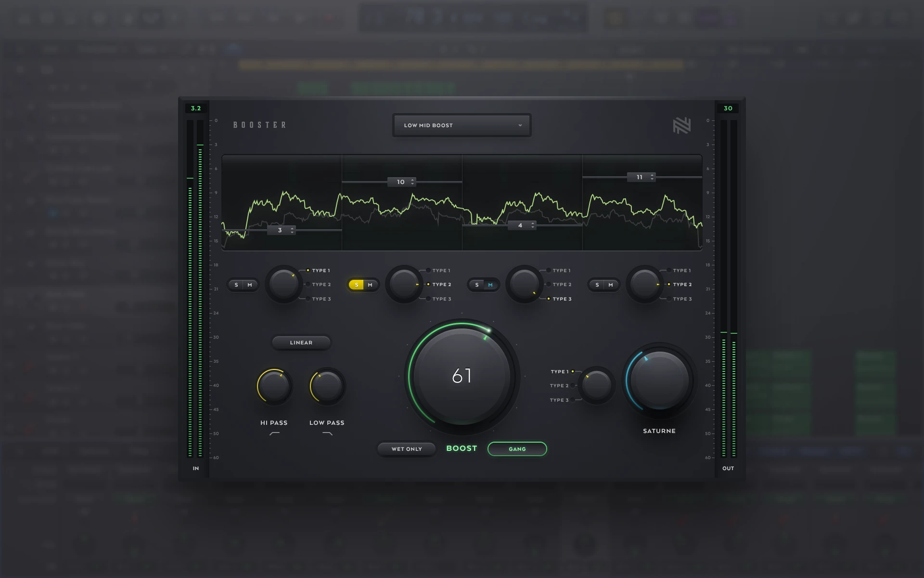Click the stepper arrows on value 10
This screenshot has width=924, height=578.
412,182
